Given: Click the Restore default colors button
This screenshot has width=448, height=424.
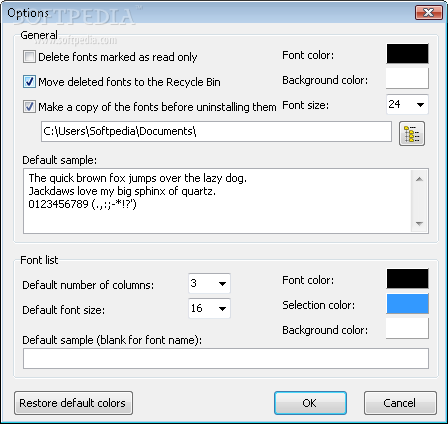Looking at the screenshot, I should click(x=73, y=403).
